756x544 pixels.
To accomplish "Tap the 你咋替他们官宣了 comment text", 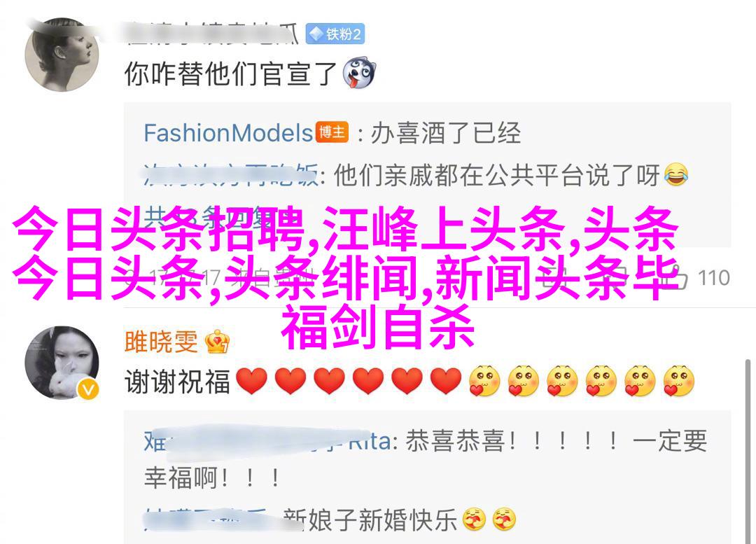I will 230,74.
